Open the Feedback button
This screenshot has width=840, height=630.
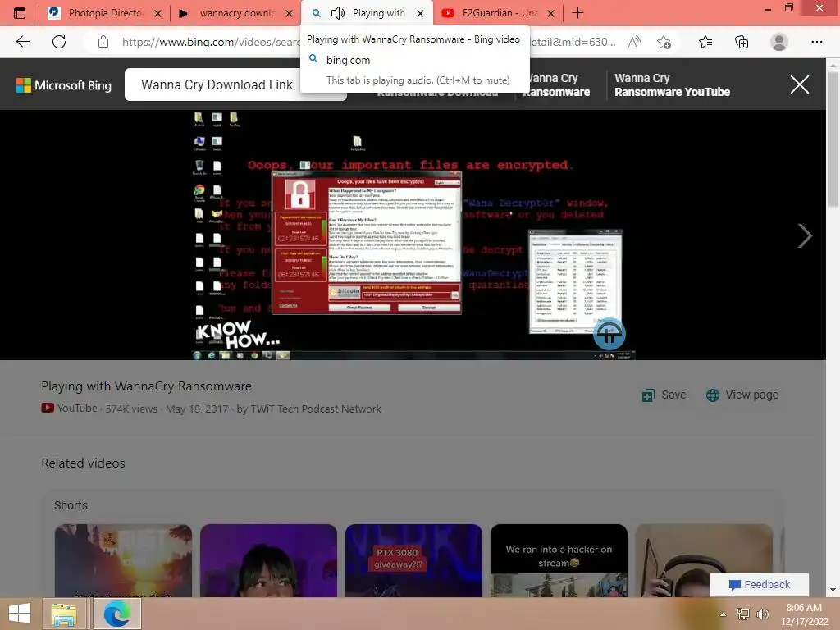tap(759, 584)
